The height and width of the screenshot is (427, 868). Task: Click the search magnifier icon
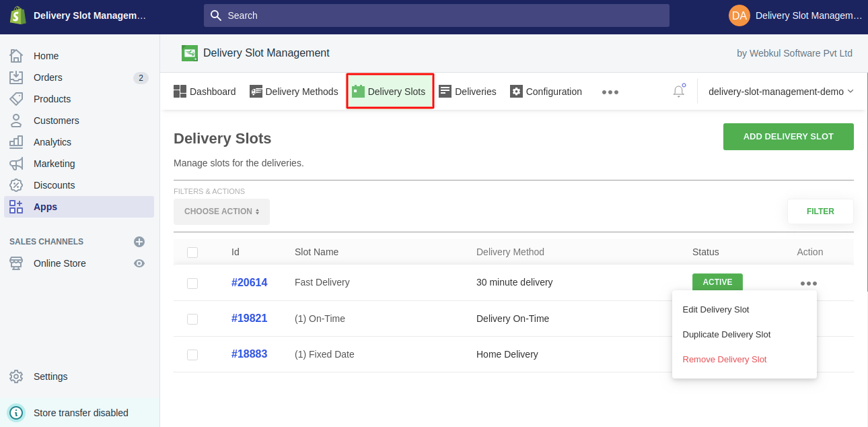click(x=215, y=15)
